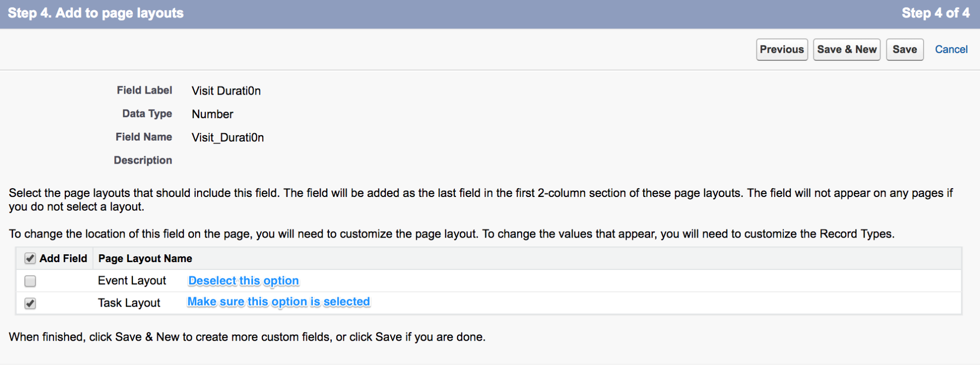Uncheck the Task Layout checkbox
The height and width of the screenshot is (365, 980).
[x=30, y=303]
